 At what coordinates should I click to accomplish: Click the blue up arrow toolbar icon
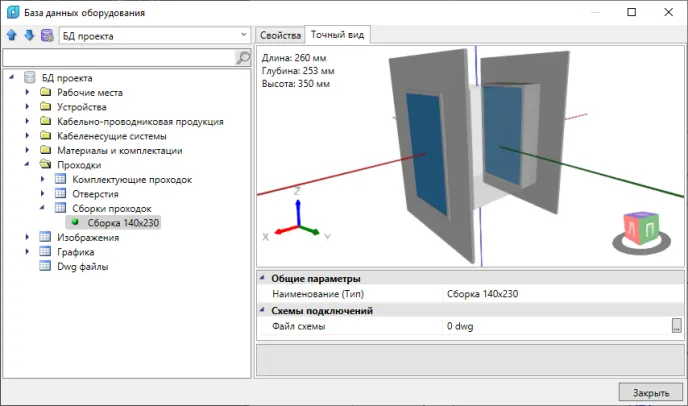13,36
